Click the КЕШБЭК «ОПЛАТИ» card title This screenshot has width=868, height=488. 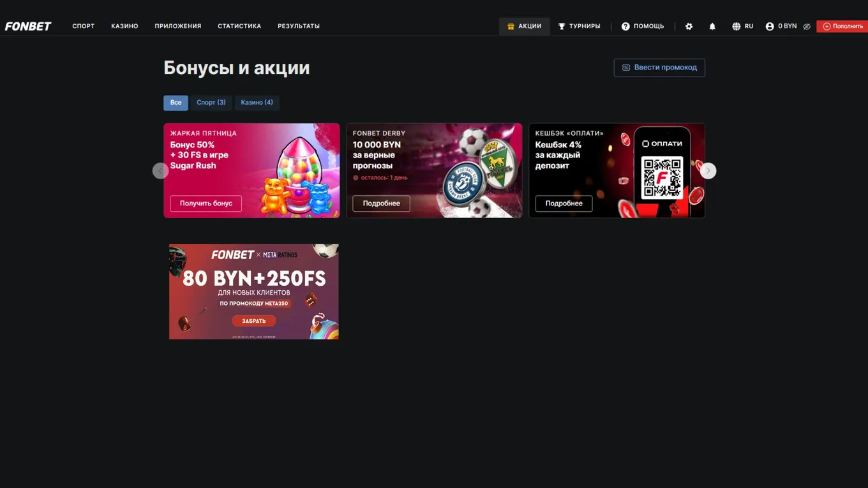569,133
